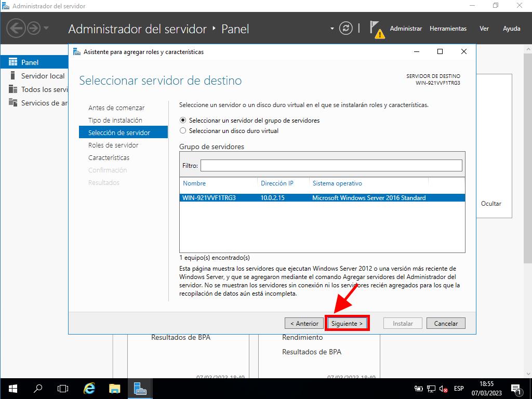
Task: Open the Herramientas menu
Action: pos(448,29)
